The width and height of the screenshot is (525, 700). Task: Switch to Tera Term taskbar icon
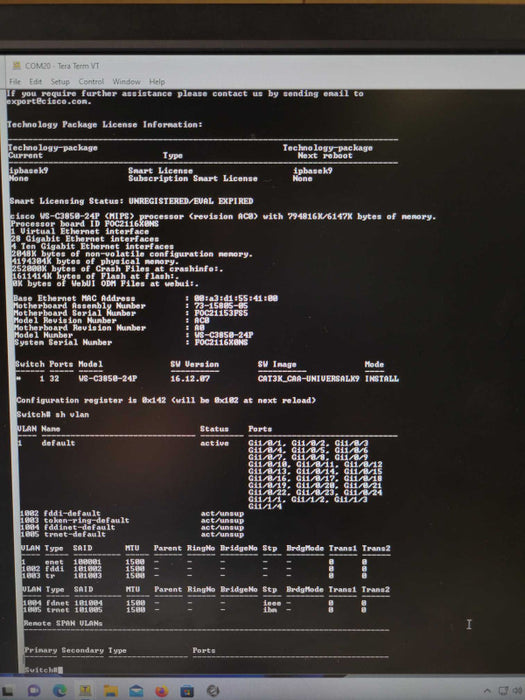(85, 691)
